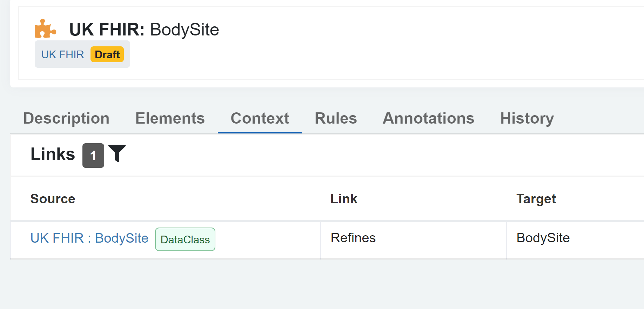Click the Links section heading
Viewport: 644px width, 309px height.
[52, 154]
